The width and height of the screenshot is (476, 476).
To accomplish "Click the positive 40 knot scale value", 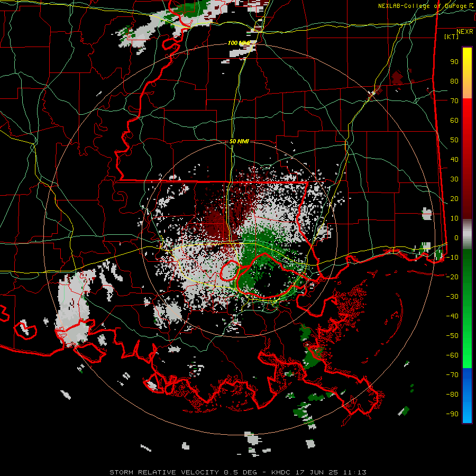I will [454, 159].
